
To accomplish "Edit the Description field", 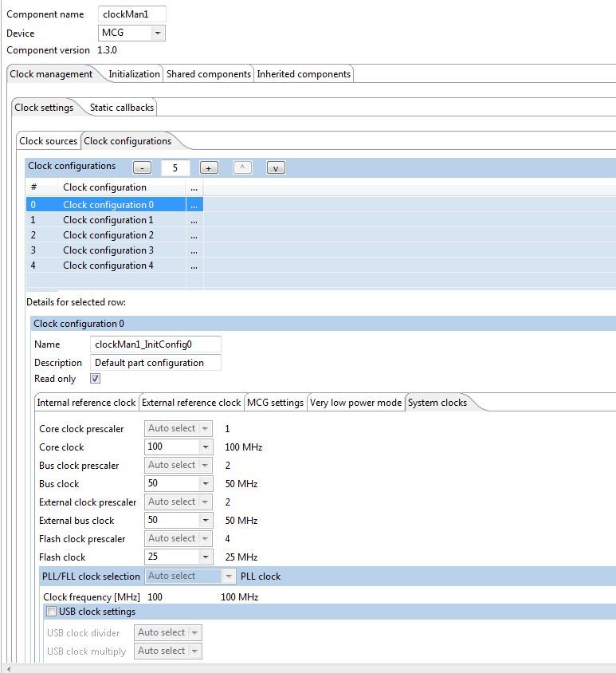I will [x=155, y=363].
